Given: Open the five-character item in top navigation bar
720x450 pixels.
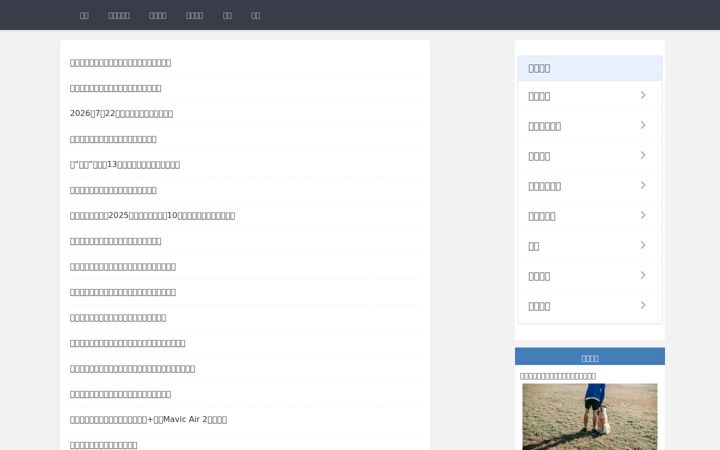Looking at the screenshot, I should point(119,16).
